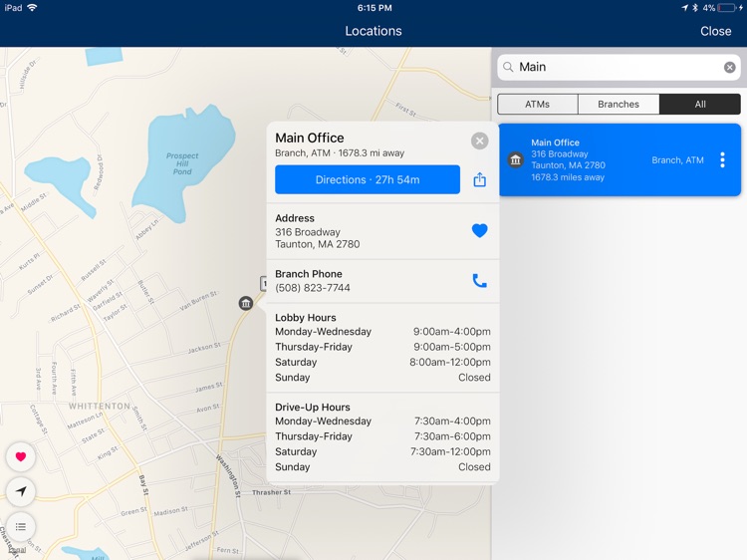Center map on current location arrow
The height and width of the screenshot is (560, 747).
(x=21, y=491)
